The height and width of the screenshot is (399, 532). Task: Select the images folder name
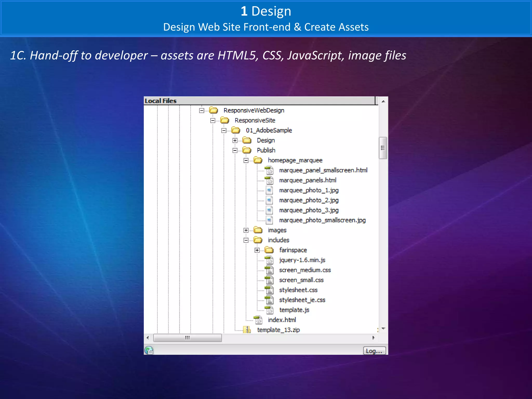point(277,230)
